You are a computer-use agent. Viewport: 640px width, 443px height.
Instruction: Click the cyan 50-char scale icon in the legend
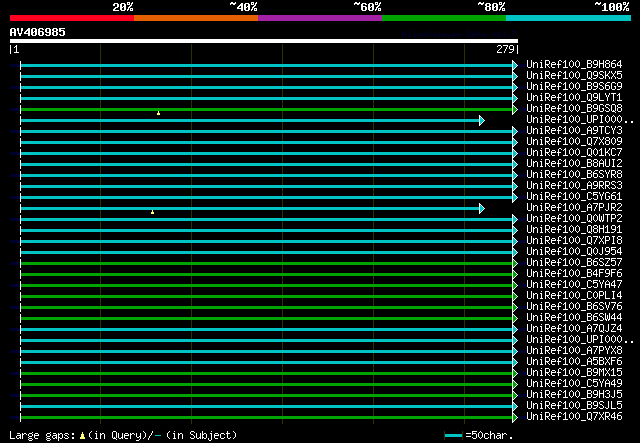(454, 436)
